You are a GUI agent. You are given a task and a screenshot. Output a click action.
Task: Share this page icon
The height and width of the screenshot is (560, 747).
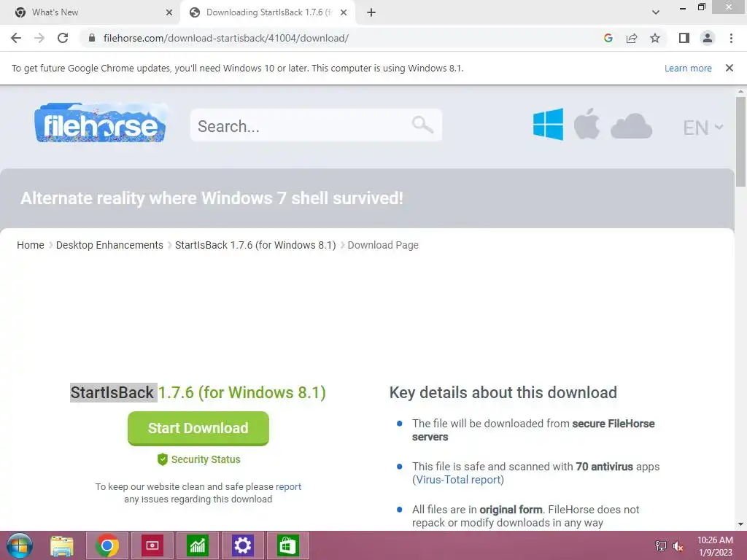coord(632,38)
